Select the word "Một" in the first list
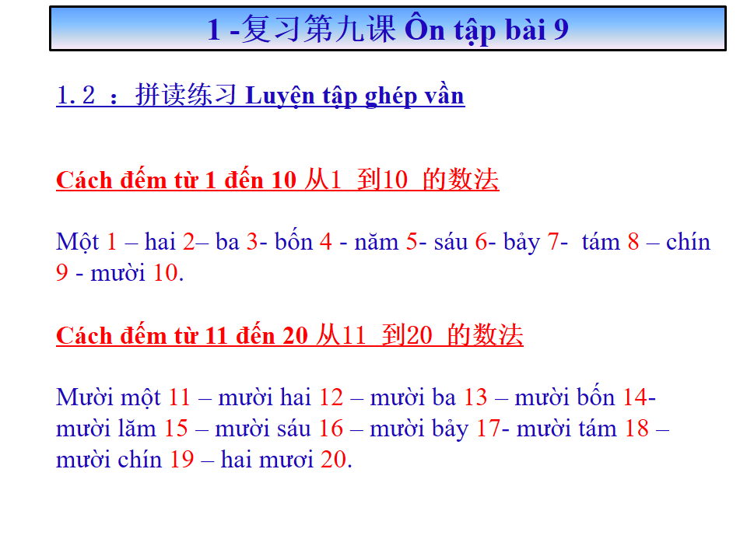This screenshot has height=560, width=747. [x=77, y=242]
